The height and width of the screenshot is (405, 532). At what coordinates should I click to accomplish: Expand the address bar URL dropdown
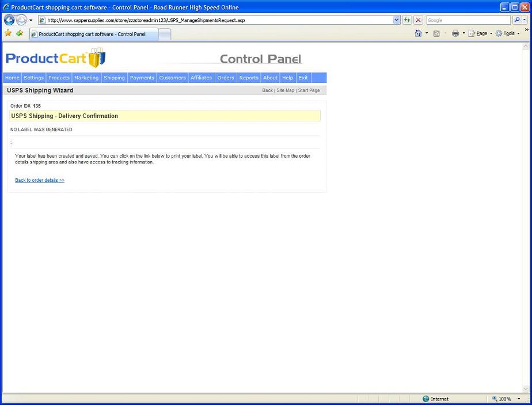tap(396, 20)
